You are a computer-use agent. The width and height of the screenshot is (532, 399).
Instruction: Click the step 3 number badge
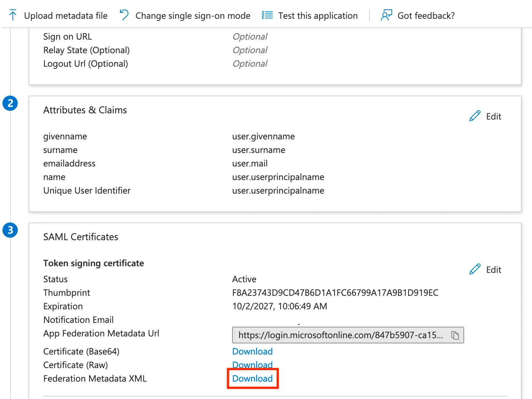[x=10, y=230]
